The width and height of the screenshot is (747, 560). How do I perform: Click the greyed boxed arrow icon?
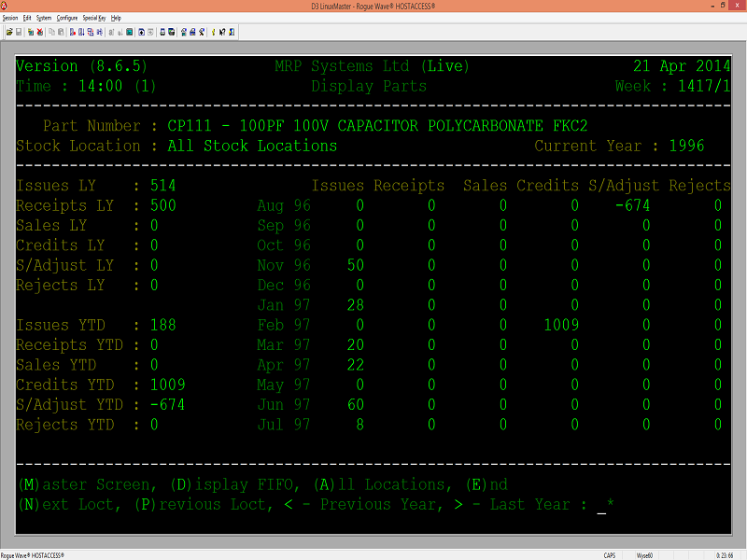pos(150,32)
